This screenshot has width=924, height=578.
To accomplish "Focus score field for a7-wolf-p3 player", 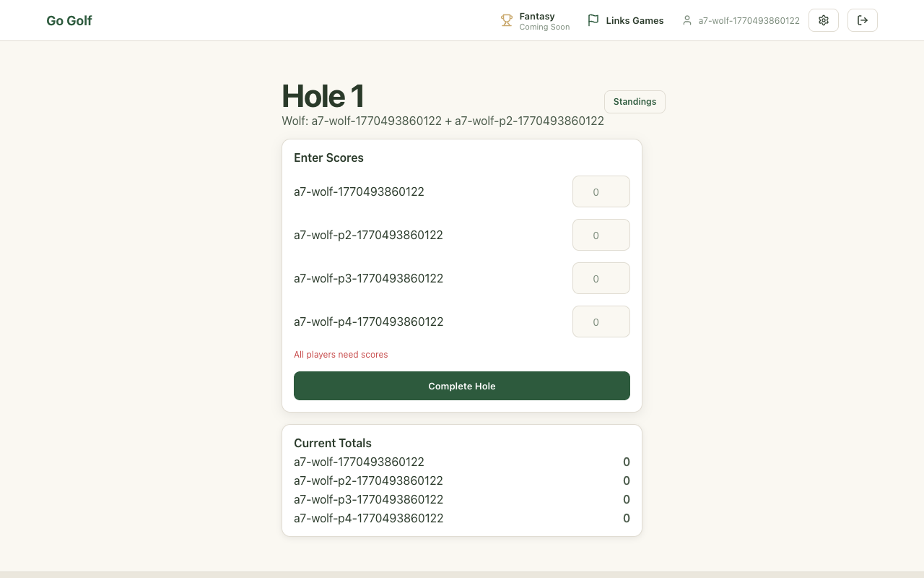I will pos(601,279).
